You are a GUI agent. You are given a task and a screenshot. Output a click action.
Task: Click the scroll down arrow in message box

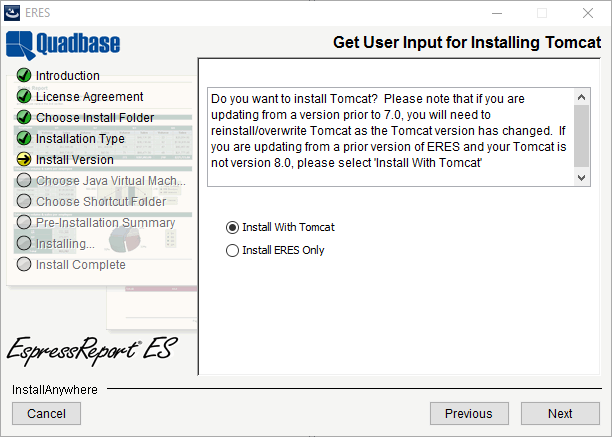[582, 178]
